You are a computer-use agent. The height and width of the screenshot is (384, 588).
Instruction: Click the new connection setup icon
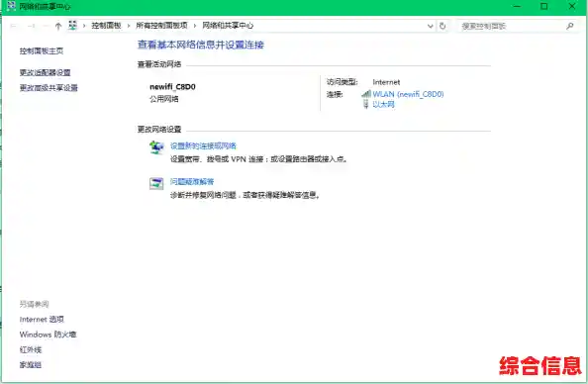pyautogui.click(x=156, y=147)
